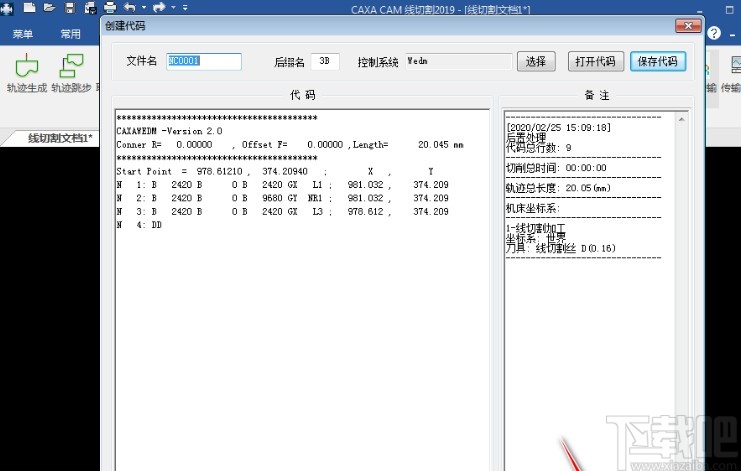Switch to the 常用 ribbon tab
This screenshot has width=741, height=471.
pos(70,34)
